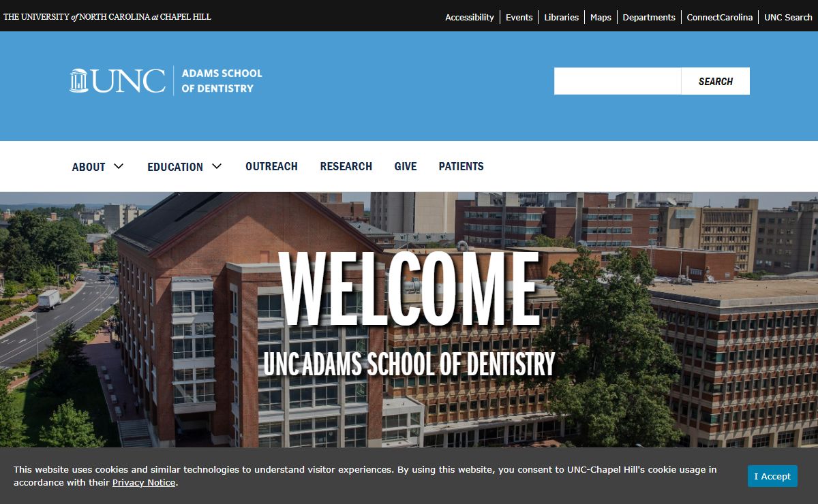Go to the Research navigation item
Screen dimensions: 818x504
346,166
